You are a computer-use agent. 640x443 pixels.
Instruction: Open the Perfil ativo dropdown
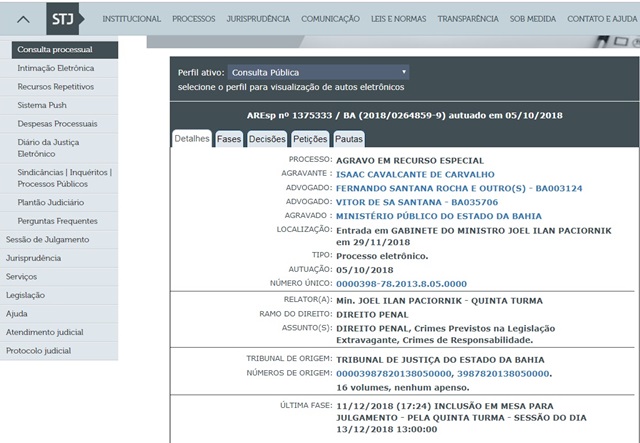pos(318,72)
